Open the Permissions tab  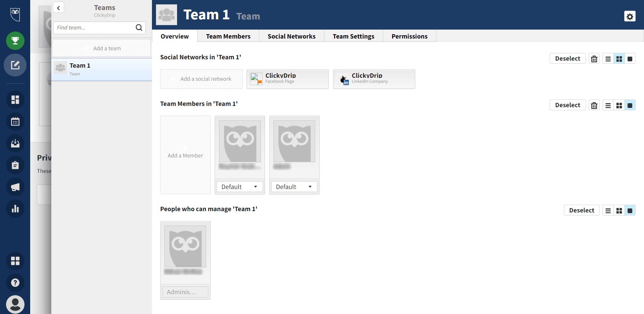click(410, 36)
